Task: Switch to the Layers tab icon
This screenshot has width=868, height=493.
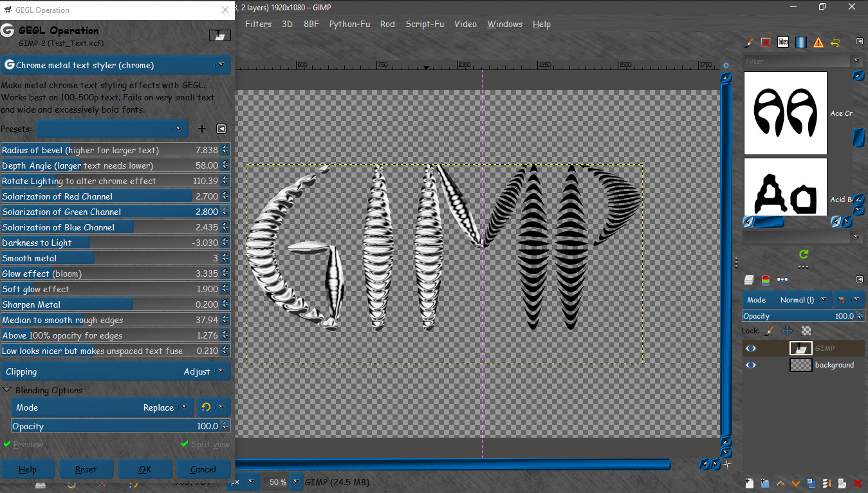Action: [x=749, y=280]
